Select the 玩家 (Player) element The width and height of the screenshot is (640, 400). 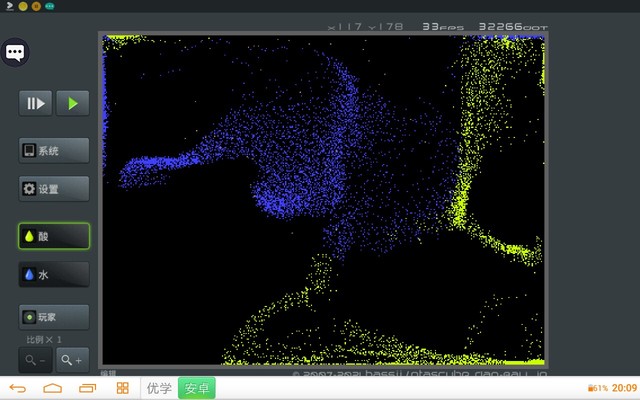54,317
